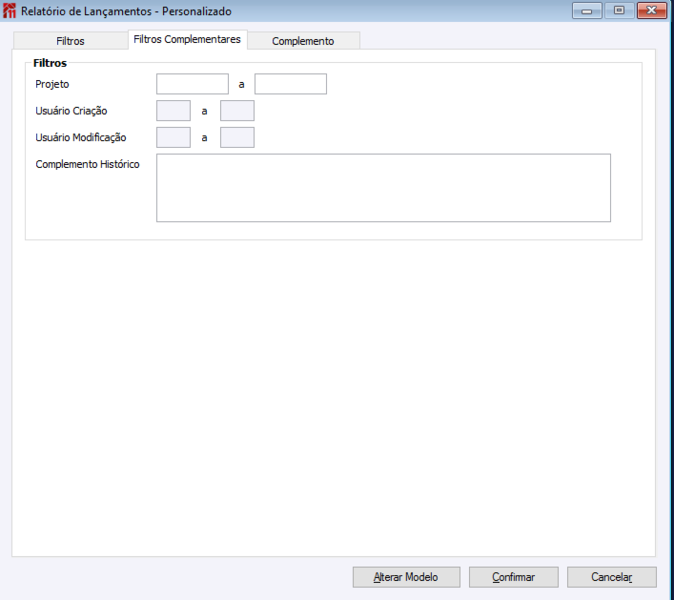Focus the second Usuário Criação field
This screenshot has width=674, height=600.
coord(237,111)
